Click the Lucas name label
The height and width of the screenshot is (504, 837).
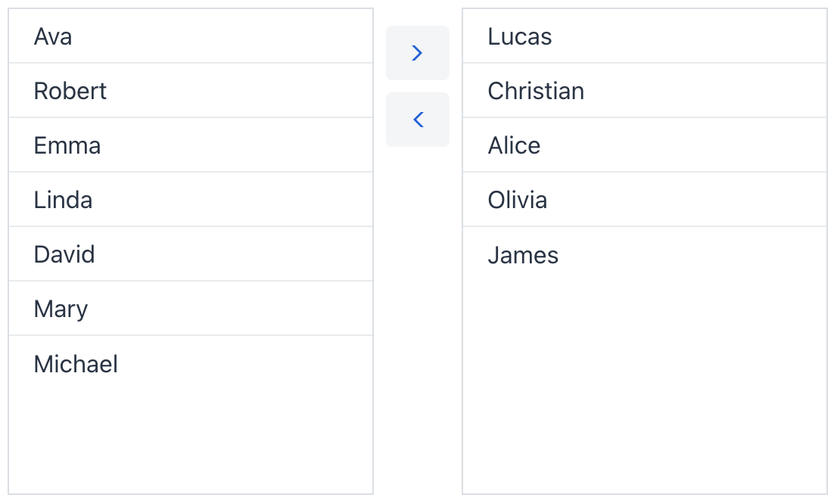(x=520, y=36)
